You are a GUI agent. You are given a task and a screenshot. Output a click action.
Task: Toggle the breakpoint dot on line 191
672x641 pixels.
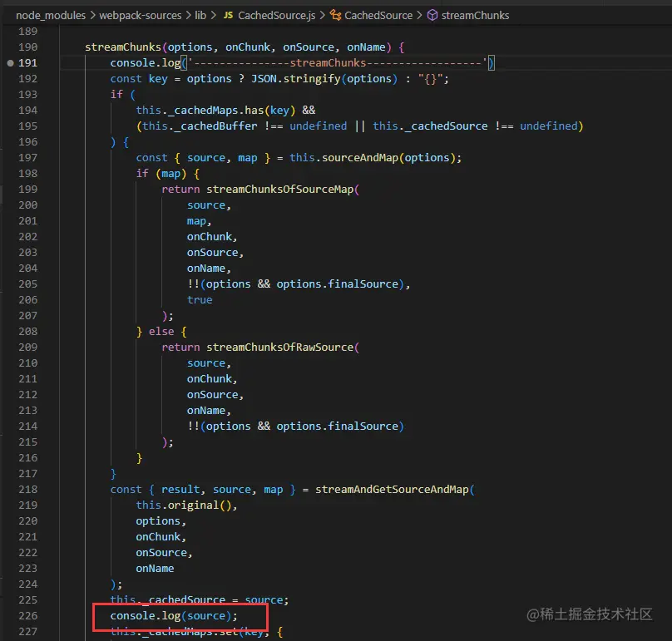10,63
